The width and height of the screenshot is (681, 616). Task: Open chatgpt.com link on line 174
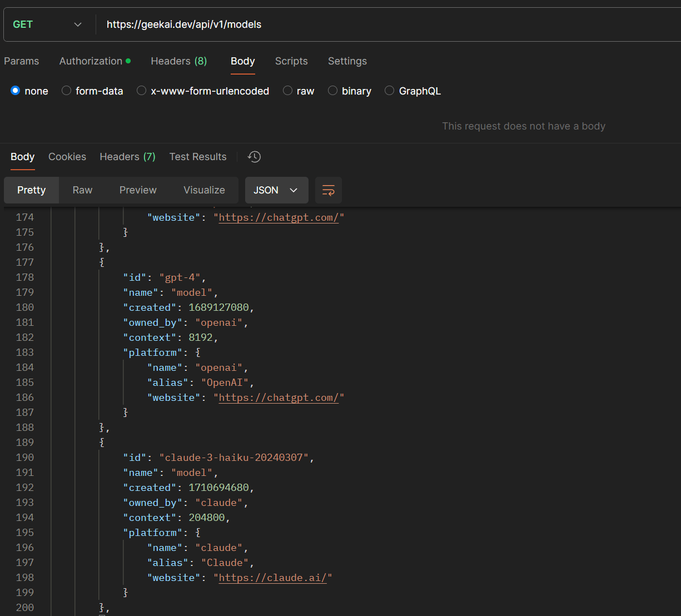click(279, 217)
